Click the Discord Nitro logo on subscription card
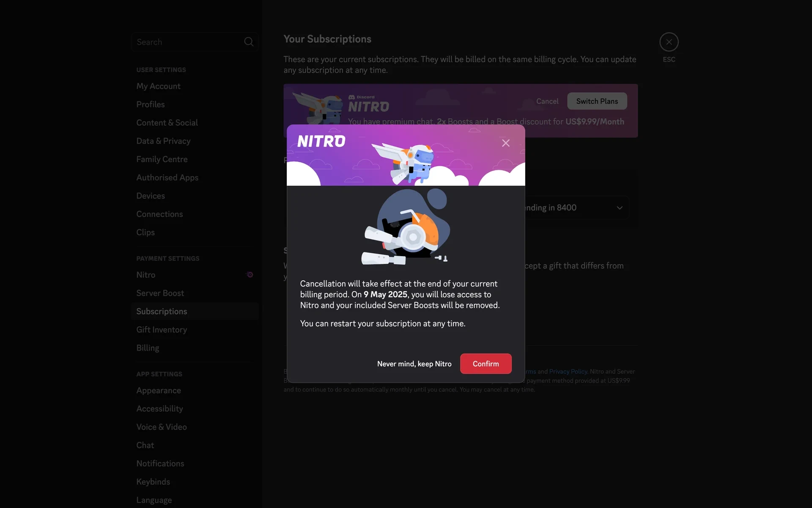Screen dimensions: 812x508 pos(368,104)
